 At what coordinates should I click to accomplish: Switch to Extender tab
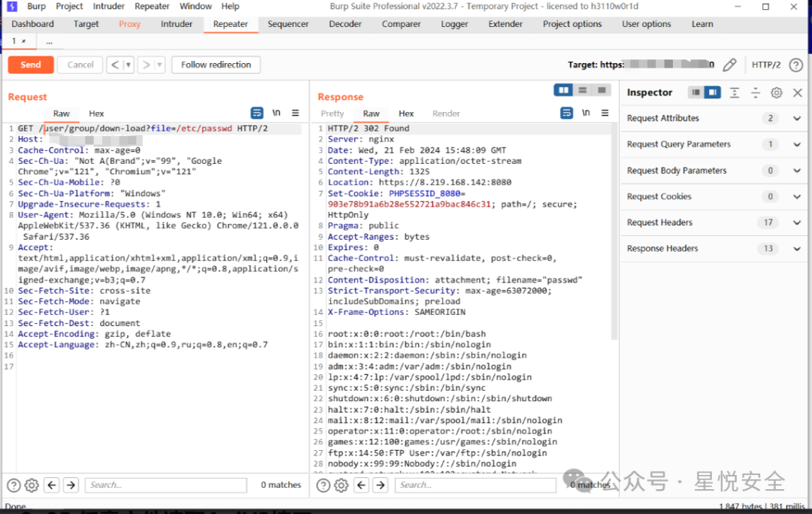505,24
